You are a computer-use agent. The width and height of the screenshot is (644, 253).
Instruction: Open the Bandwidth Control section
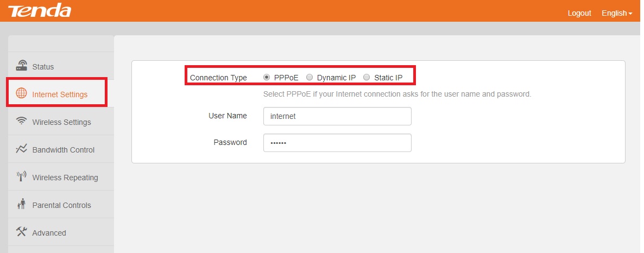[61, 149]
